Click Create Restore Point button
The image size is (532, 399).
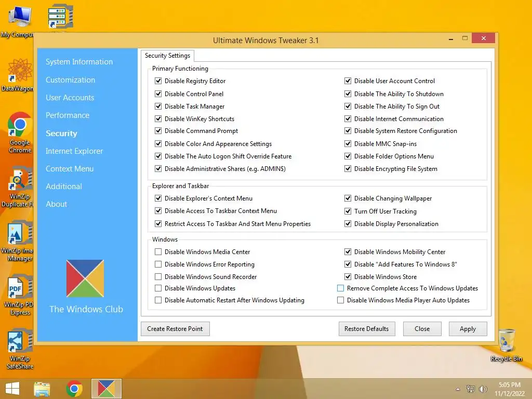pyautogui.click(x=175, y=329)
